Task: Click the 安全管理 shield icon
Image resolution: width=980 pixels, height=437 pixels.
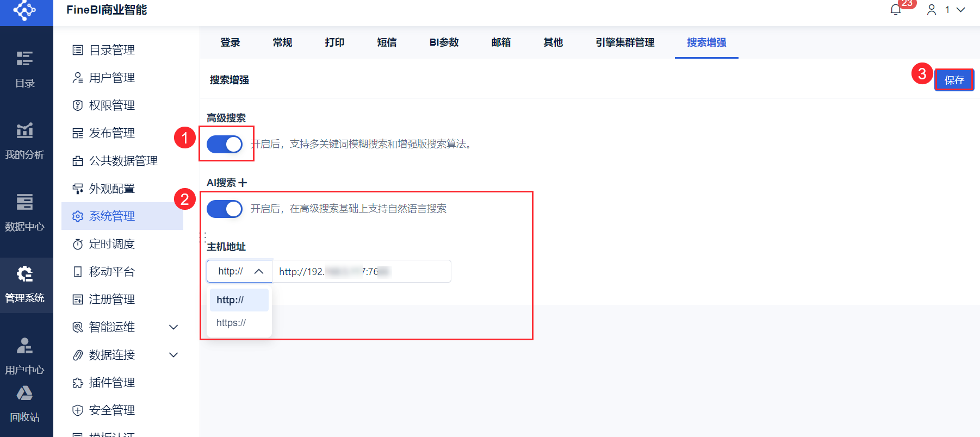Action: coord(78,410)
